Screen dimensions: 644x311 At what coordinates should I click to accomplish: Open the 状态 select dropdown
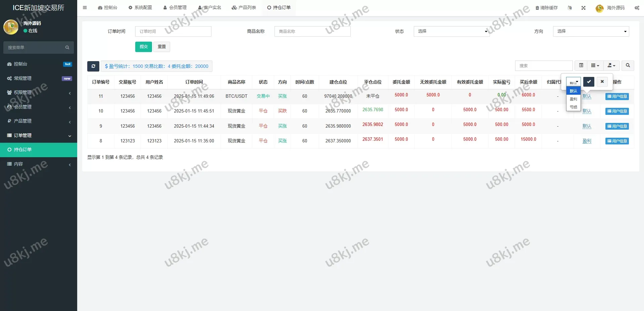(451, 31)
